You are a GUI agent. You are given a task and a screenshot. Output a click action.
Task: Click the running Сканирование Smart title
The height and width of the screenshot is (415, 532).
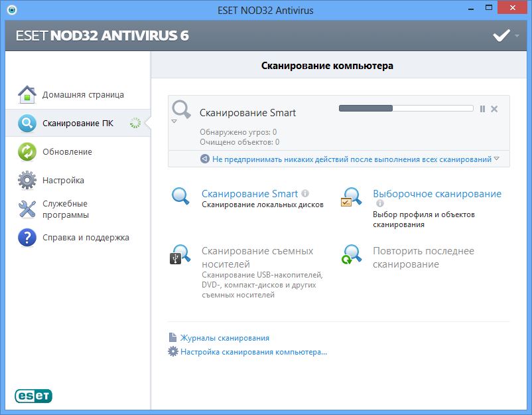(x=247, y=113)
